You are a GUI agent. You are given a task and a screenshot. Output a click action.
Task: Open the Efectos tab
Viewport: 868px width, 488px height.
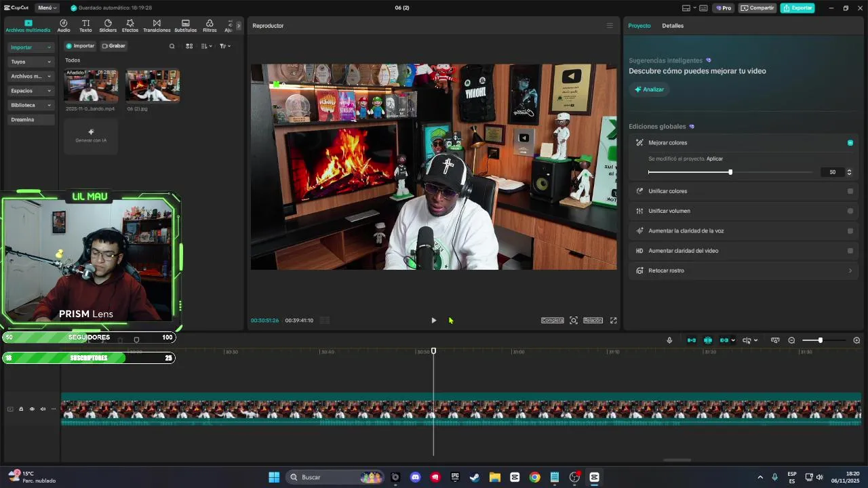point(130,26)
